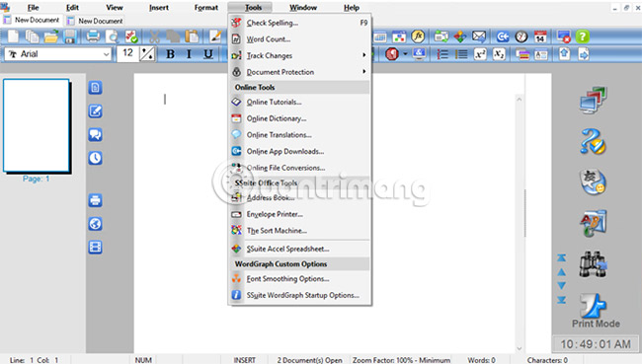Switch to first New Document tab
The height and width of the screenshot is (364, 642).
pyautogui.click(x=32, y=20)
